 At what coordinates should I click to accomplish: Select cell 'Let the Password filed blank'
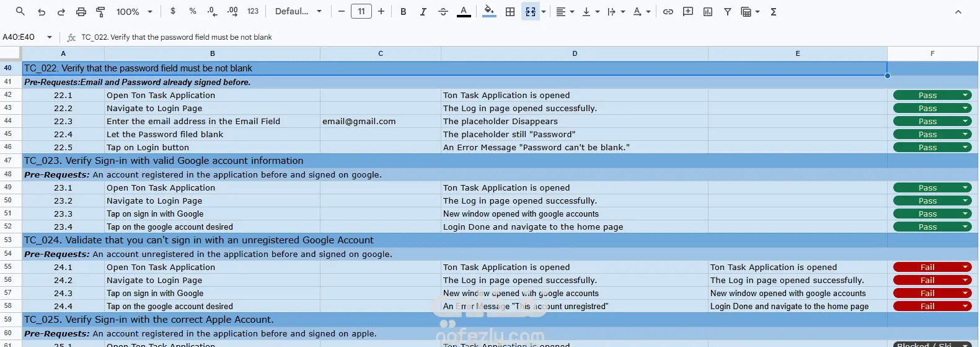pos(212,134)
